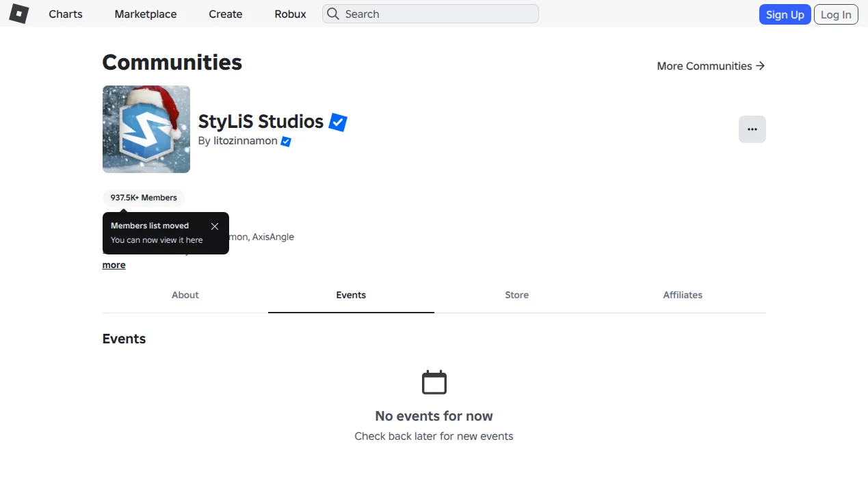The height and width of the screenshot is (487, 868).
Task: Select the Events tab
Action: (x=351, y=295)
